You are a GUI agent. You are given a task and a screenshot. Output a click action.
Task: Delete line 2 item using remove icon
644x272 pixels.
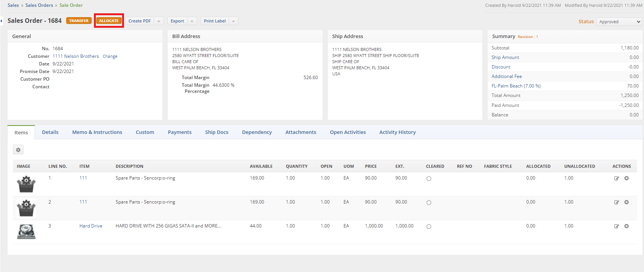[627, 202]
